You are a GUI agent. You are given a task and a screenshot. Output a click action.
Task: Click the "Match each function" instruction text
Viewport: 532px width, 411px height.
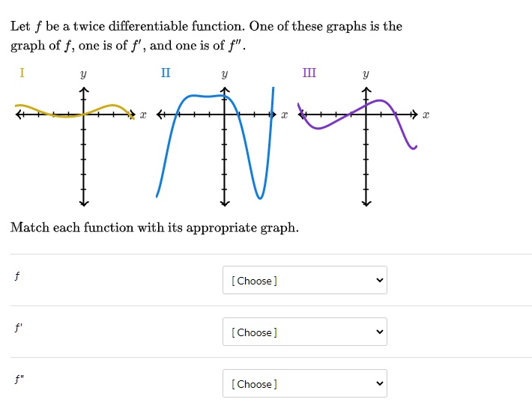(x=154, y=228)
